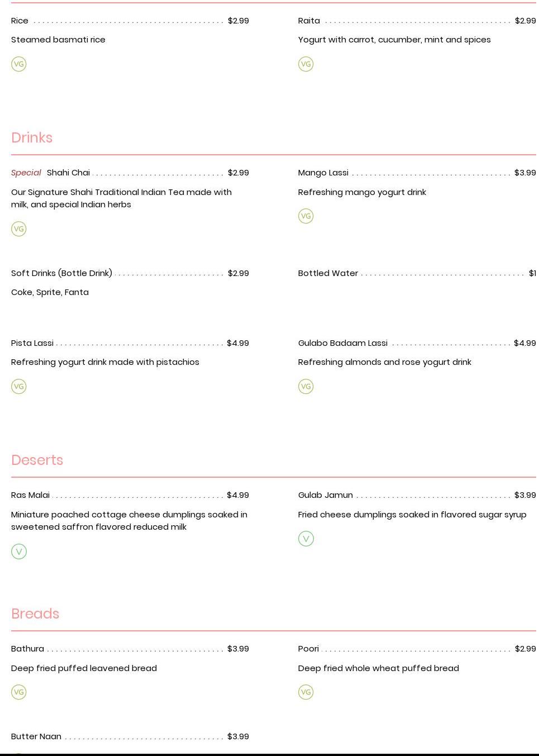Choose the Bottled Water item

(x=328, y=273)
